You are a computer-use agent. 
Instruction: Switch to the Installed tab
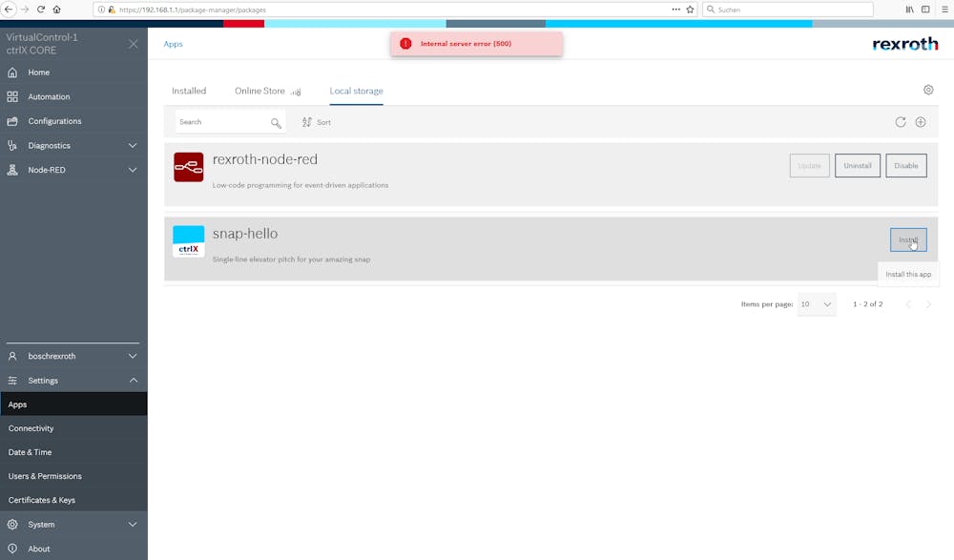click(189, 91)
